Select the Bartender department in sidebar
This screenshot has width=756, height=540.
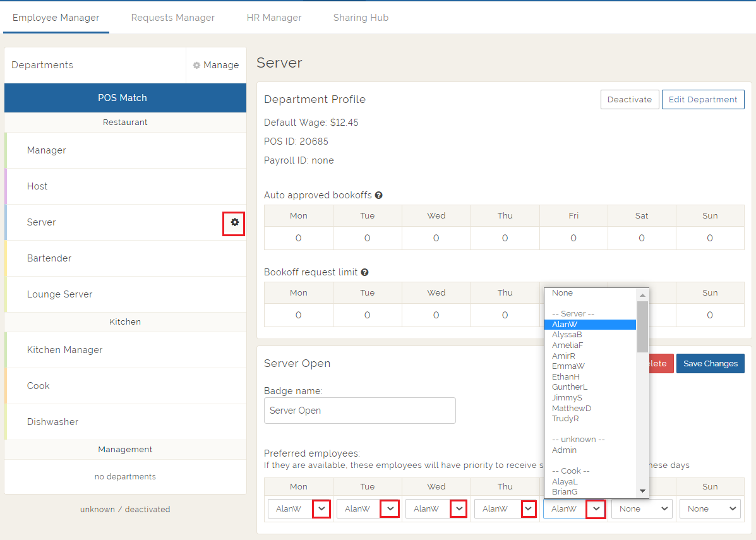[49, 258]
